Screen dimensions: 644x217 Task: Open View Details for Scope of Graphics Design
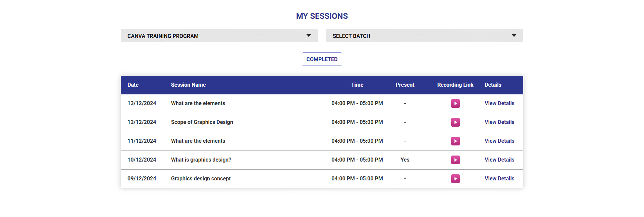[499, 122]
